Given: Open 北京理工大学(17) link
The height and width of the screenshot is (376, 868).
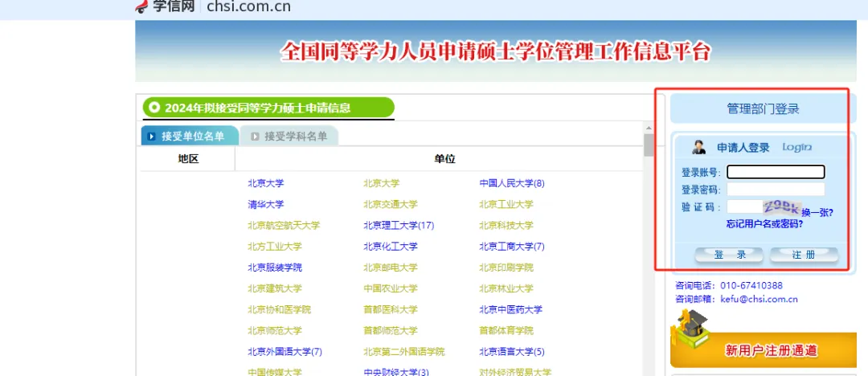Looking at the screenshot, I should 399,226.
